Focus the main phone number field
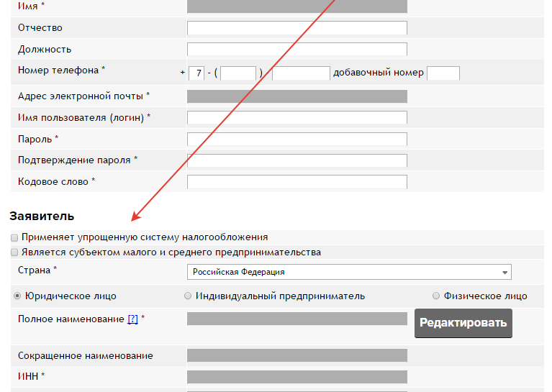552x392 pixels. (301, 73)
